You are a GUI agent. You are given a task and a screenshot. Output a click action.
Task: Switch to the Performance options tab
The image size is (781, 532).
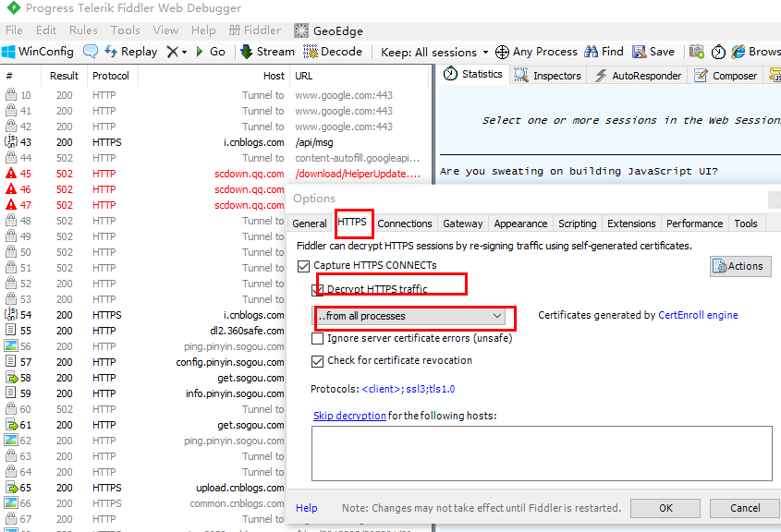694,224
